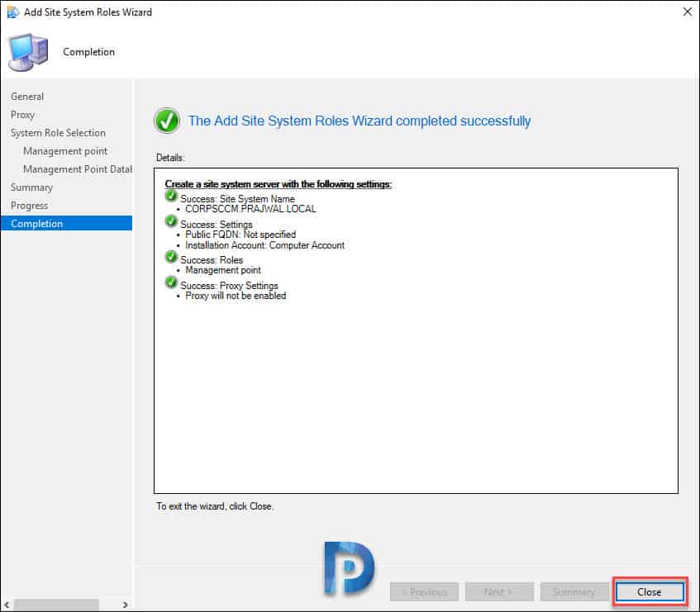Open System Role Selection step
Image resolution: width=700 pixels, height=612 pixels.
pyautogui.click(x=58, y=133)
